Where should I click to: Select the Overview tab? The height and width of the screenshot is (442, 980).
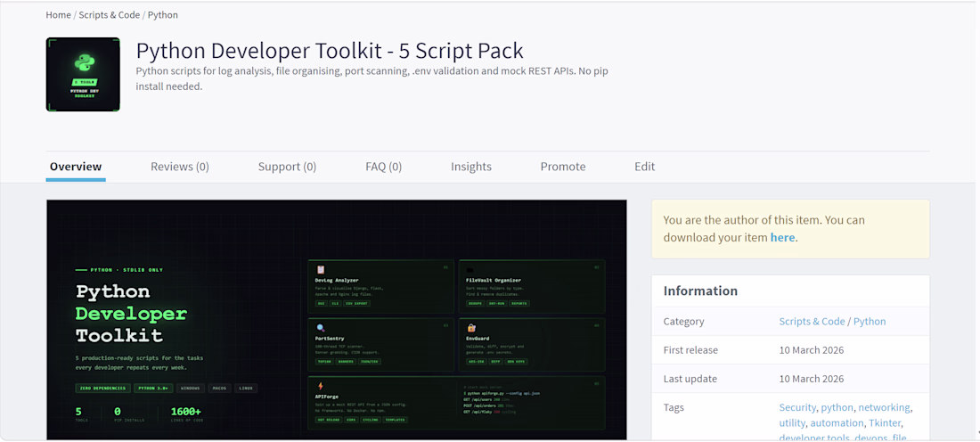point(76,167)
